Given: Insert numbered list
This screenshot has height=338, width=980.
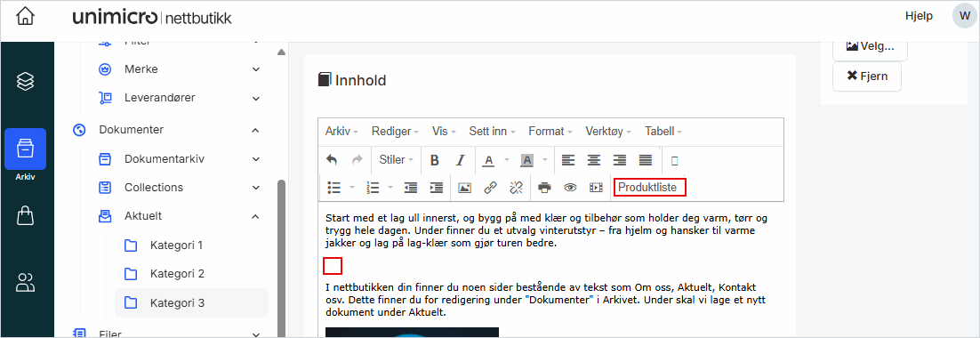Looking at the screenshot, I should click(373, 187).
